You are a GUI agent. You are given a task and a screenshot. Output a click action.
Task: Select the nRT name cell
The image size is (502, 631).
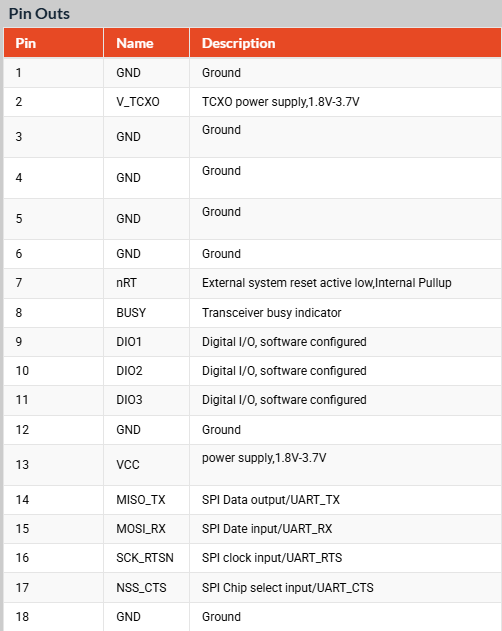point(147,283)
